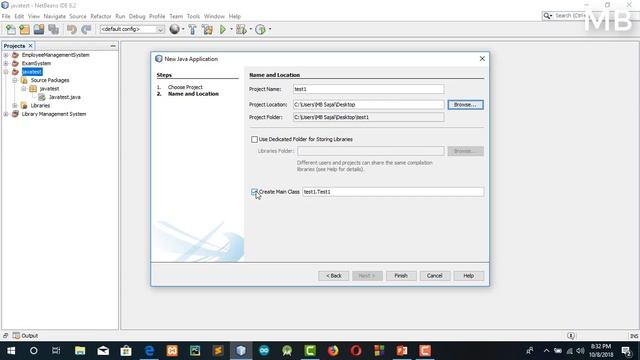Open PowerPoint from the taskbar
The image size is (640, 360).
pos(402,351)
